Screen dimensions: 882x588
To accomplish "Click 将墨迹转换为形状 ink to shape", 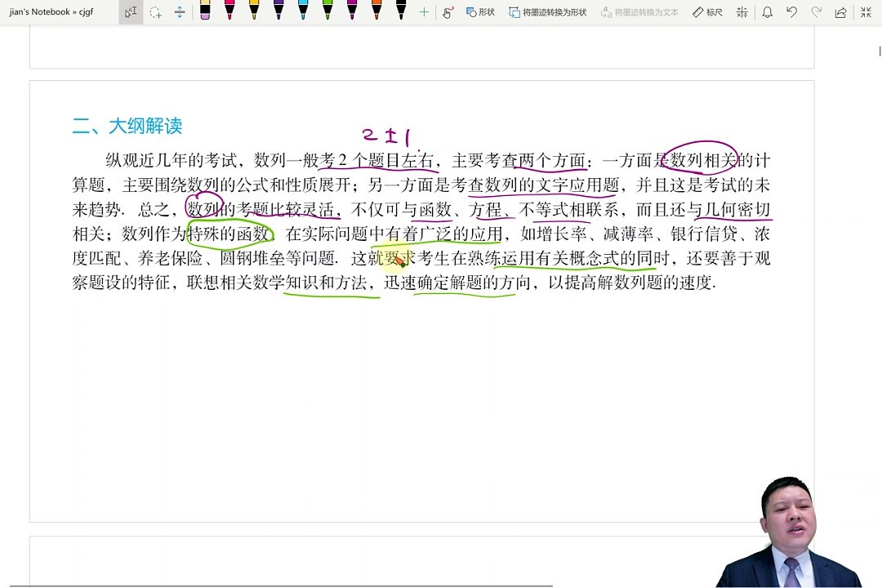I will 548,11.
